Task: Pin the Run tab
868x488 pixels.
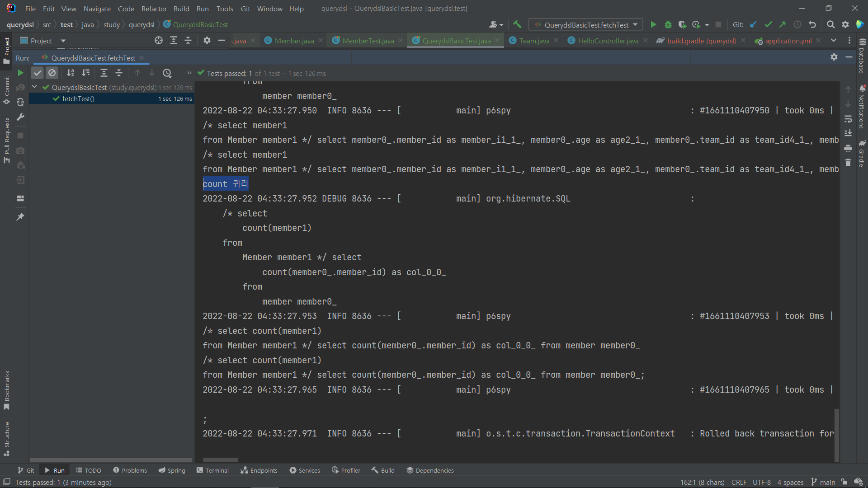Action: point(20,217)
